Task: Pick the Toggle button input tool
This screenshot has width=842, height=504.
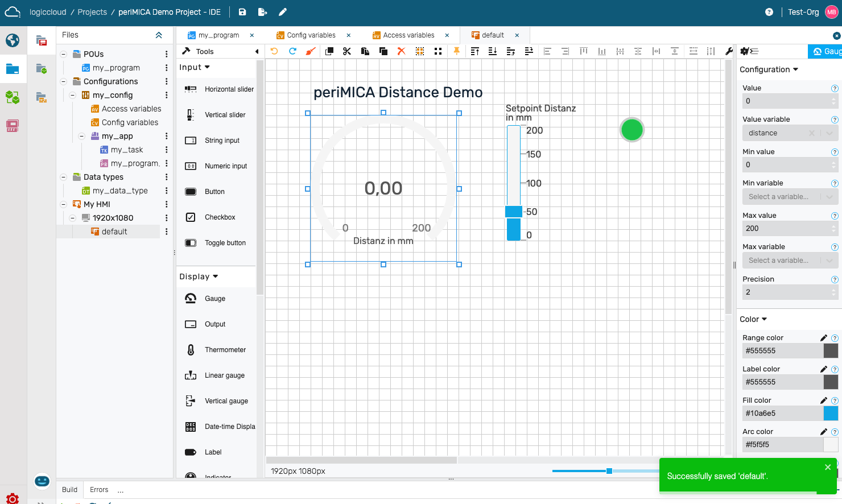Action: pos(225,243)
